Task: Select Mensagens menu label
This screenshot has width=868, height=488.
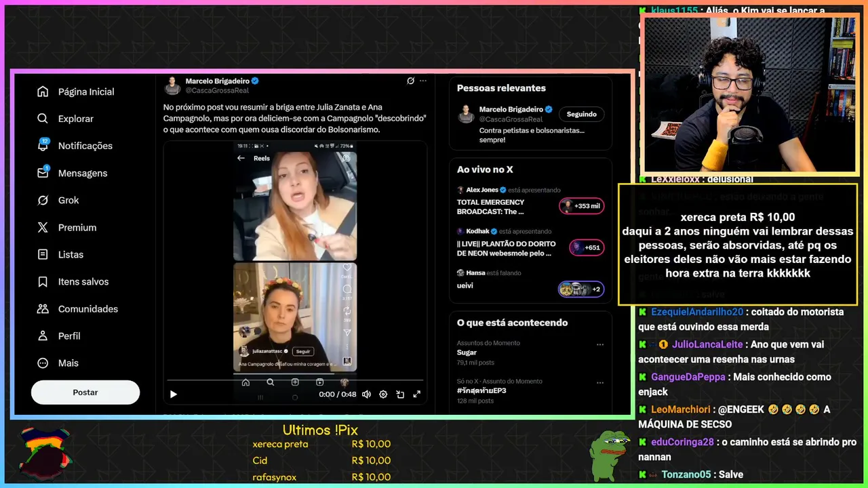Action: coord(83,173)
